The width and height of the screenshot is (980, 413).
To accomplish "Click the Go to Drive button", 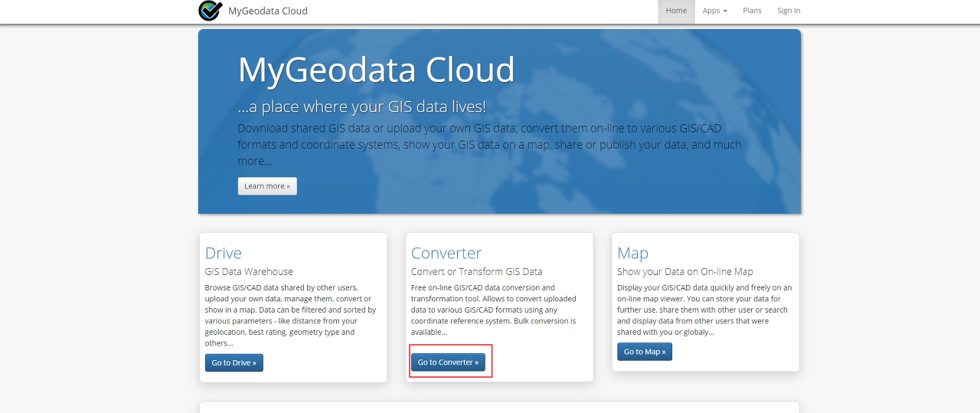I will [234, 362].
